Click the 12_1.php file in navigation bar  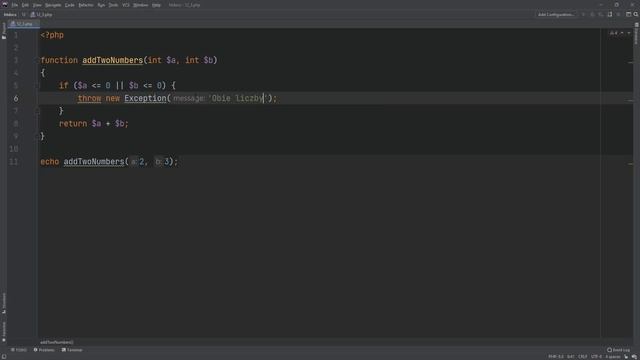pos(42,15)
